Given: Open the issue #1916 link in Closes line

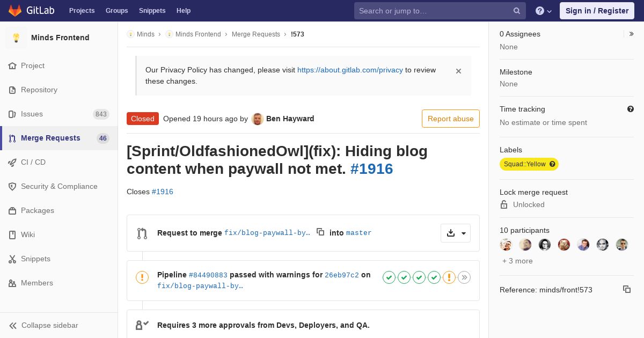Looking at the screenshot, I should click(x=162, y=192).
